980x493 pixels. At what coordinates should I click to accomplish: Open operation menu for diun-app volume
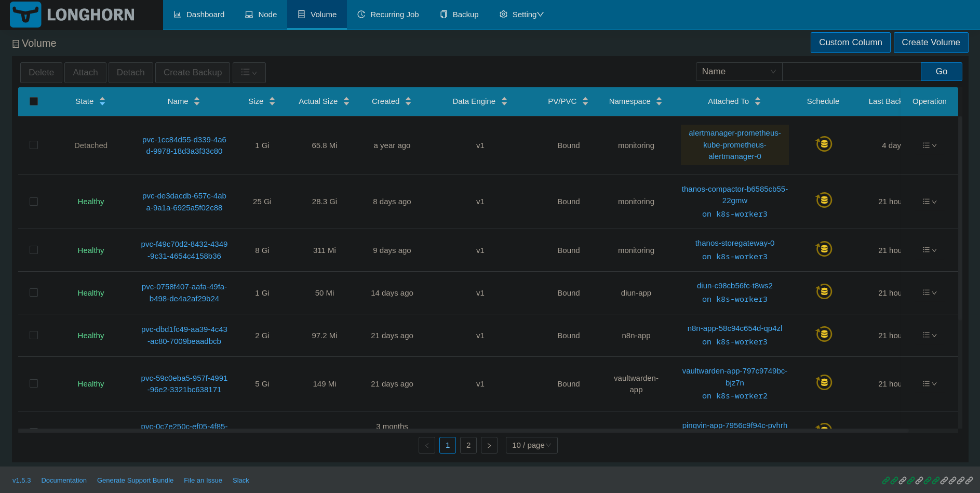click(930, 293)
